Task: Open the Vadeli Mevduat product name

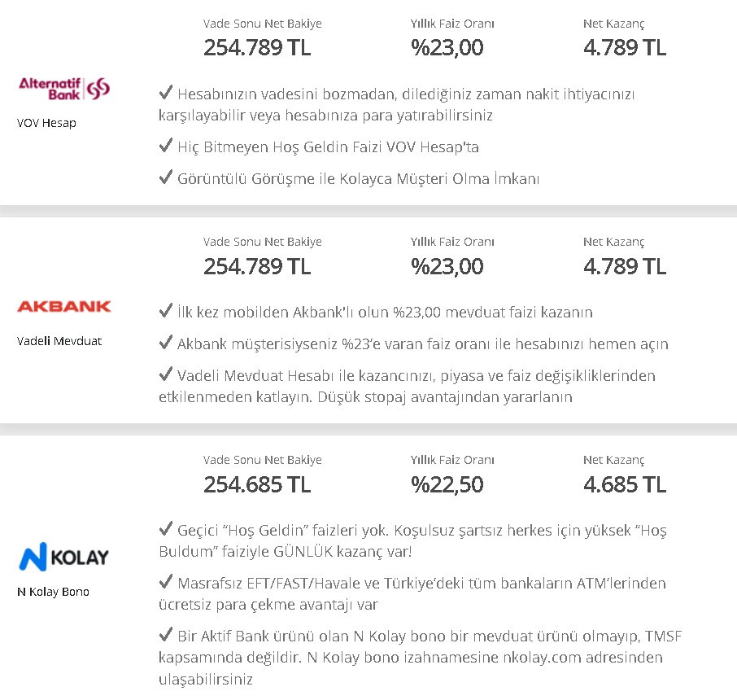Action: (x=59, y=341)
